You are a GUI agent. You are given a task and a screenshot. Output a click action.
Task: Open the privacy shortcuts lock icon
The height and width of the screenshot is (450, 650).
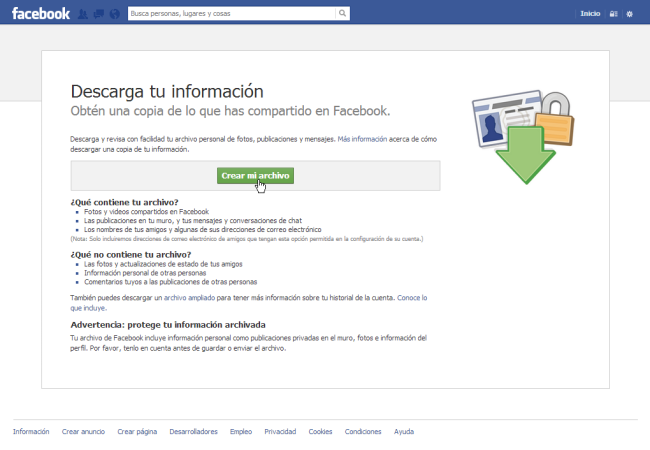614,14
